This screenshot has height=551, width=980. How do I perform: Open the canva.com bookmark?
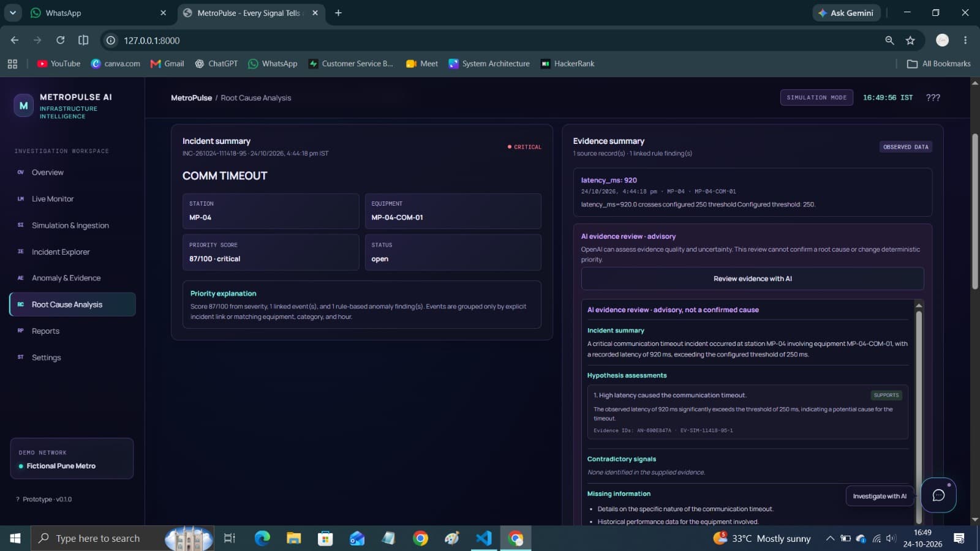click(116, 64)
